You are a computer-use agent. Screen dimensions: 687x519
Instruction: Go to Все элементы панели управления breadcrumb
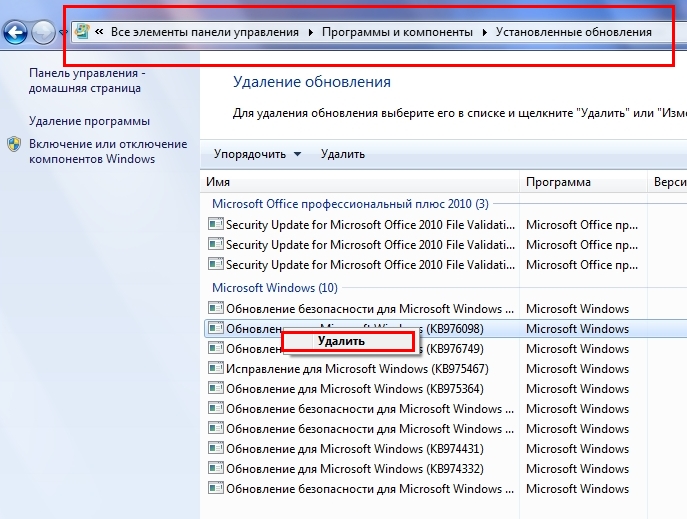click(205, 32)
